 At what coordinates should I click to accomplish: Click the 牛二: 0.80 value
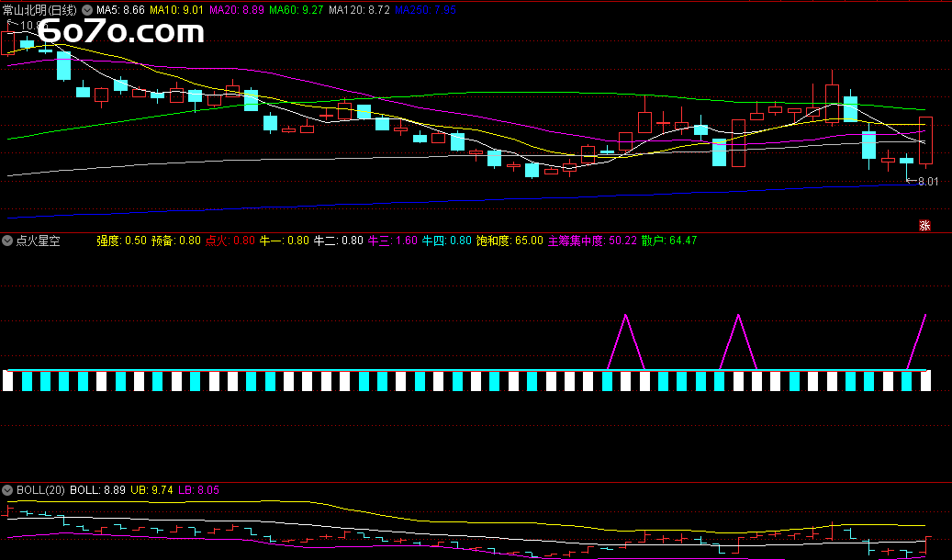click(338, 241)
